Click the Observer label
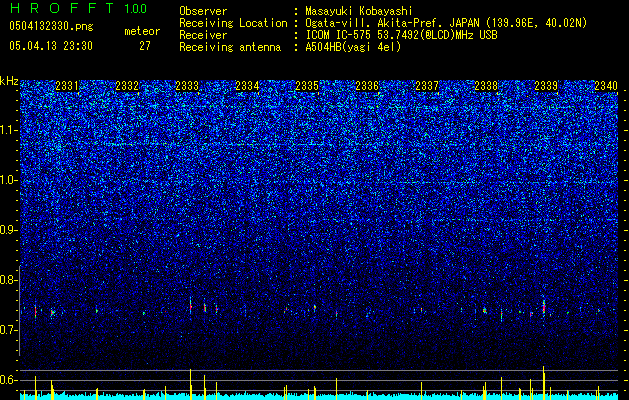 [203, 11]
